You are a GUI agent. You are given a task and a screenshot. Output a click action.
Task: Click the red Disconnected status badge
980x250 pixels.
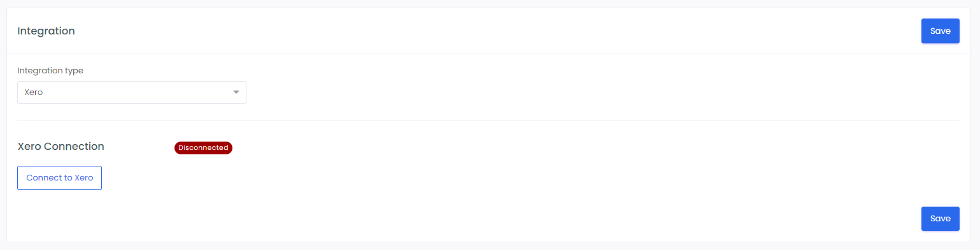pyautogui.click(x=203, y=147)
